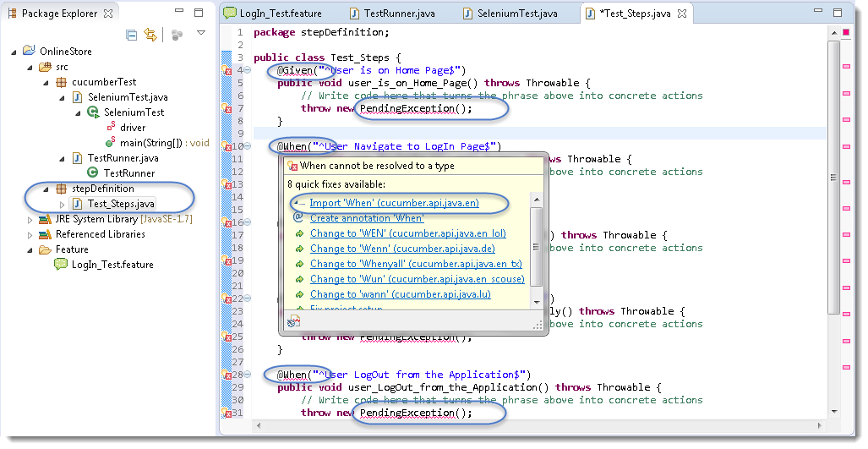
Task: Select the Feature folder icon
Action: tap(45, 249)
